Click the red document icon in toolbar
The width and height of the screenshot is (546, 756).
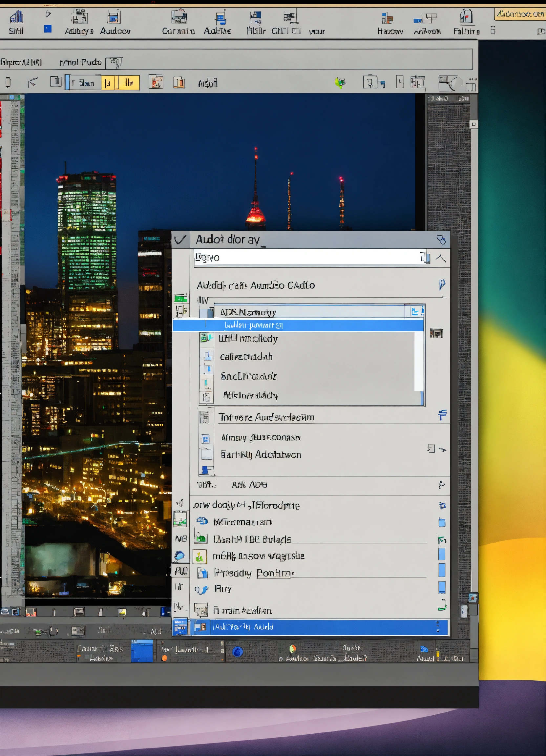pos(156,82)
